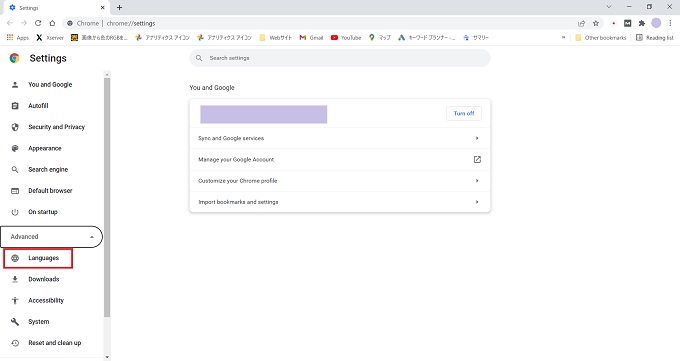Open Accessibility settings
Image resolution: width=680 pixels, height=361 pixels.
[x=46, y=301]
